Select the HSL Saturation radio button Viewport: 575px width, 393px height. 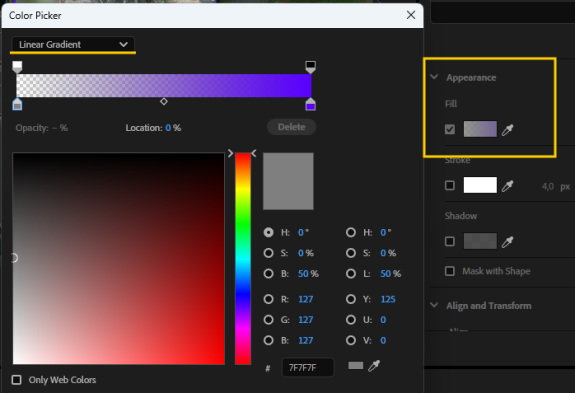click(x=351, y=253)
